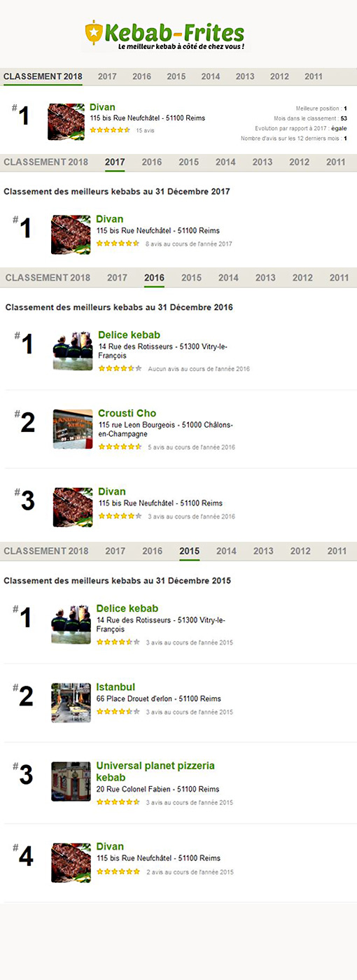This screenshot has width=357, height=980.
Task: Open Delice kebab photo in 2016 ranking
Action: [73, 350]
